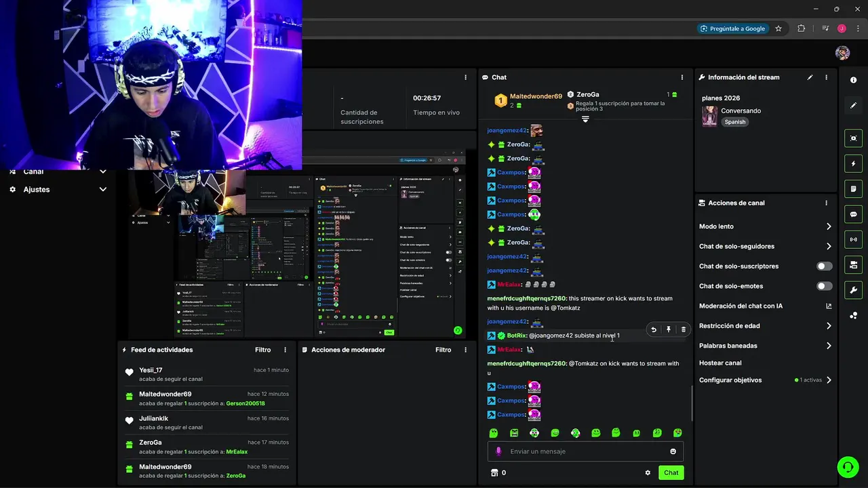Click the three-dots cluster icon in right sidebar
The width and height of the screenshot is (868, 488).
coord(853,315)
